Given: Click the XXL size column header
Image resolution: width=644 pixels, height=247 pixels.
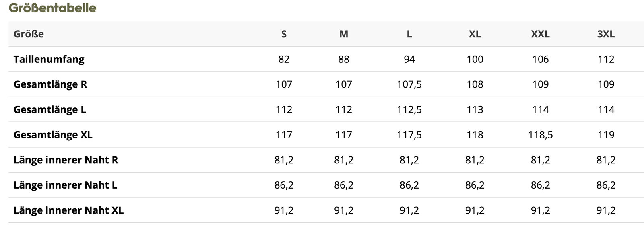Looking at the screenshot, I should coord(540,34).
